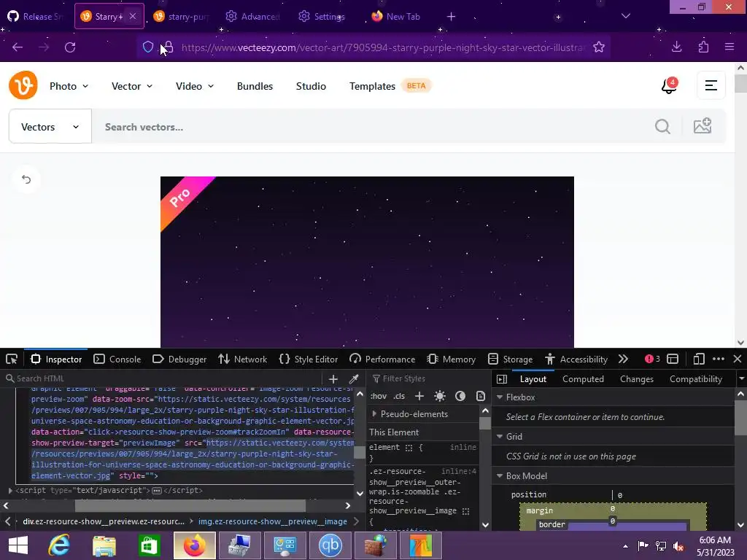Viewport: 747px width, 560px height.
Task: Bookmark this page with the star icon
Action: (x=599, y=47)
